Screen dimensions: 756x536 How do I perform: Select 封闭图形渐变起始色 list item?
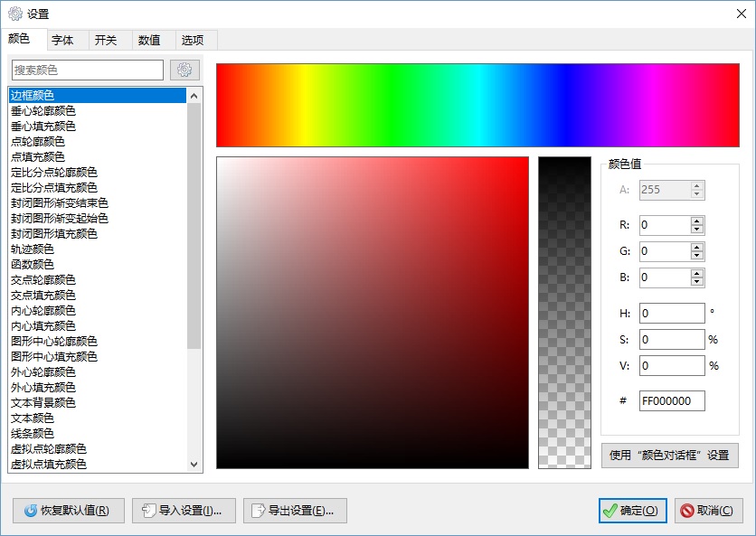(x=98, y=219)
